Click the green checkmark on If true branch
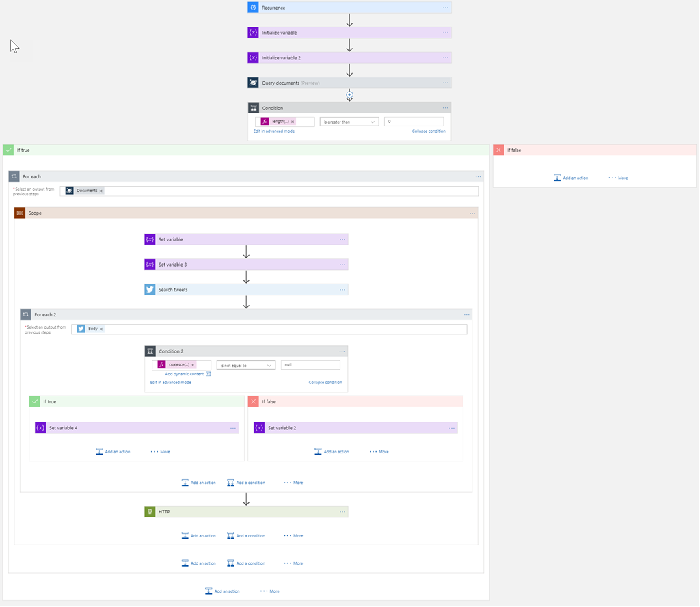 click(8, 150)
